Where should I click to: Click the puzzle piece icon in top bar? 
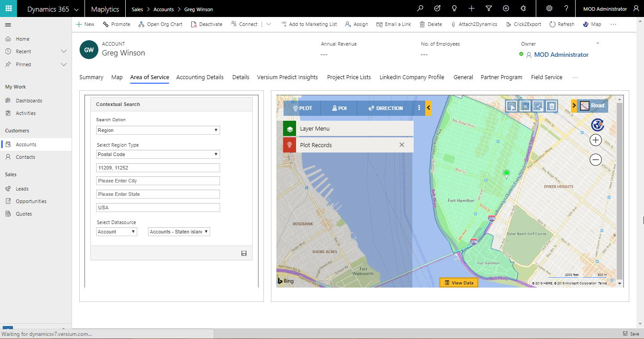[523, 8]
